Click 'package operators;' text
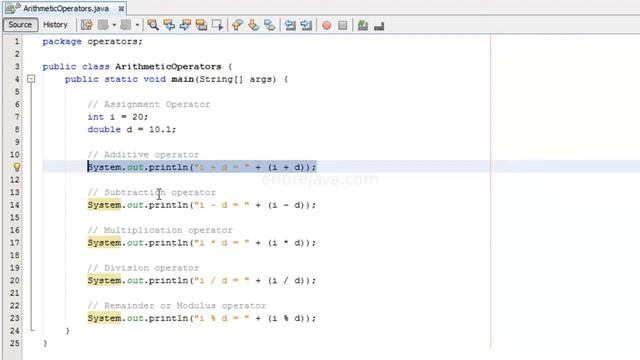Viewport: 640px width, 360px height. coord(93,42)
